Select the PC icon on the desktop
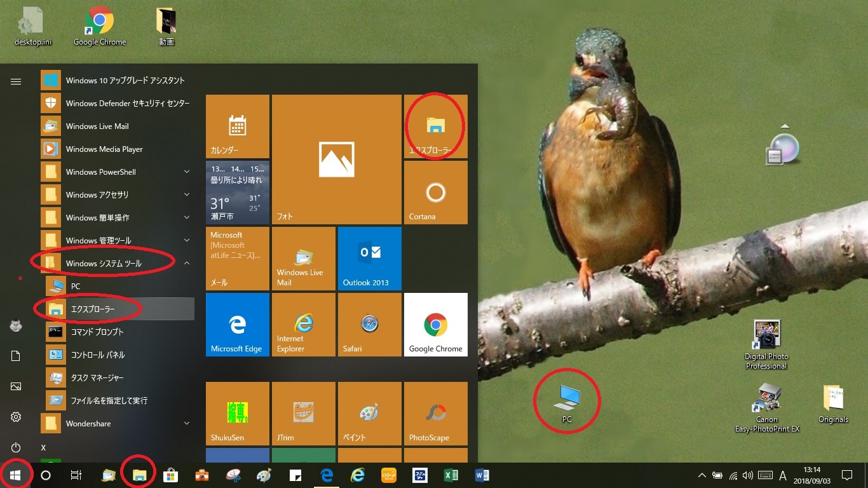This screenshot has width=868, height=488. click(567, 403)
